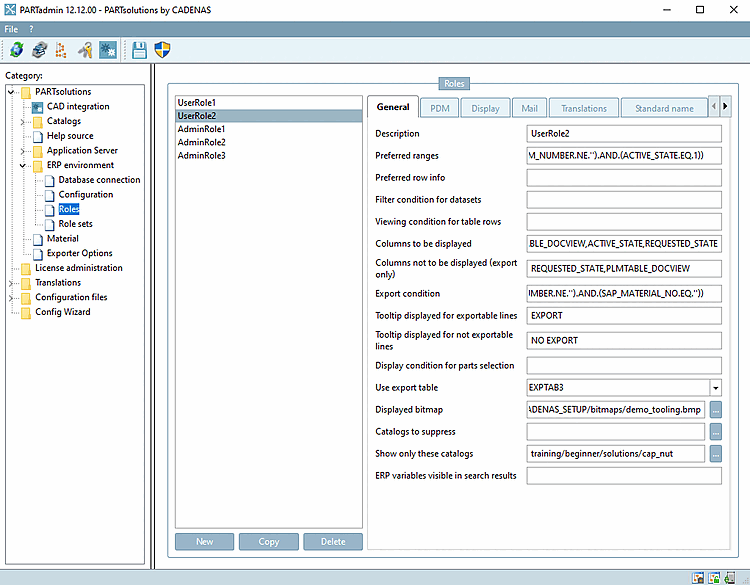Click the status bar server connection icon
The width and height of the screenshot is (750, 585).
tap(730, 578)
